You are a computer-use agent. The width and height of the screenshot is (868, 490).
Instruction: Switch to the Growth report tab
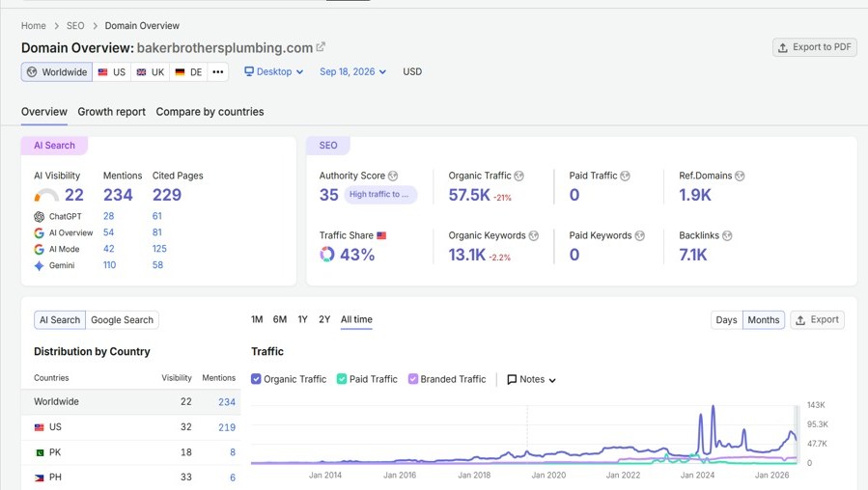click(x=111, y=112)
